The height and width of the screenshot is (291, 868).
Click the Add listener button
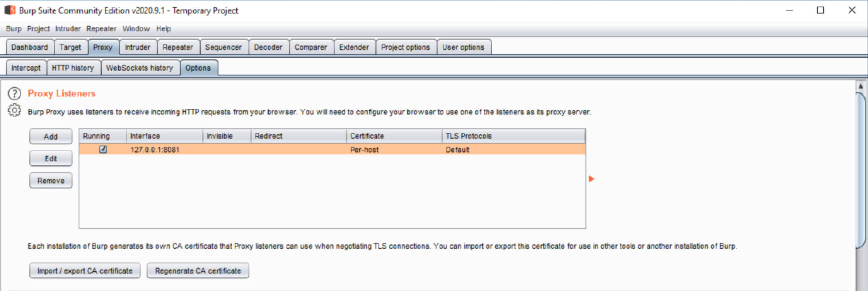51,136
